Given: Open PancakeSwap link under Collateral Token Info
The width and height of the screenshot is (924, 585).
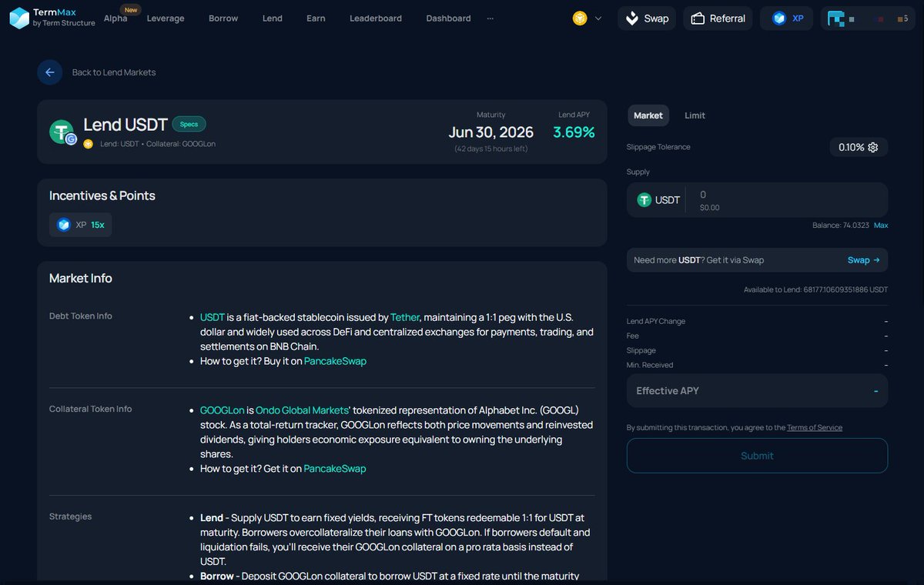Looking at the screenshot, I should coord(335,469).
